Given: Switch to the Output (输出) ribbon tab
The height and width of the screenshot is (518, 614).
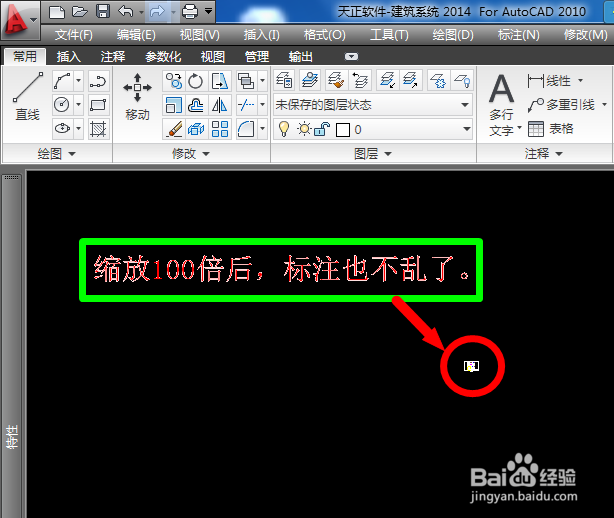Looking at the screenshot, I should [301, 57].
